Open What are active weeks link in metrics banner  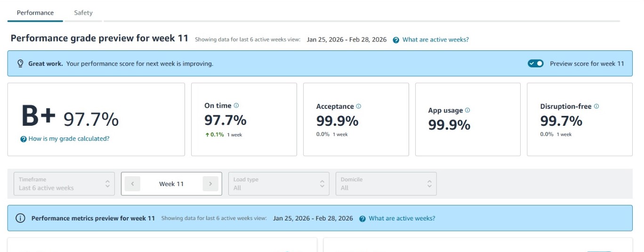point(402,219)
